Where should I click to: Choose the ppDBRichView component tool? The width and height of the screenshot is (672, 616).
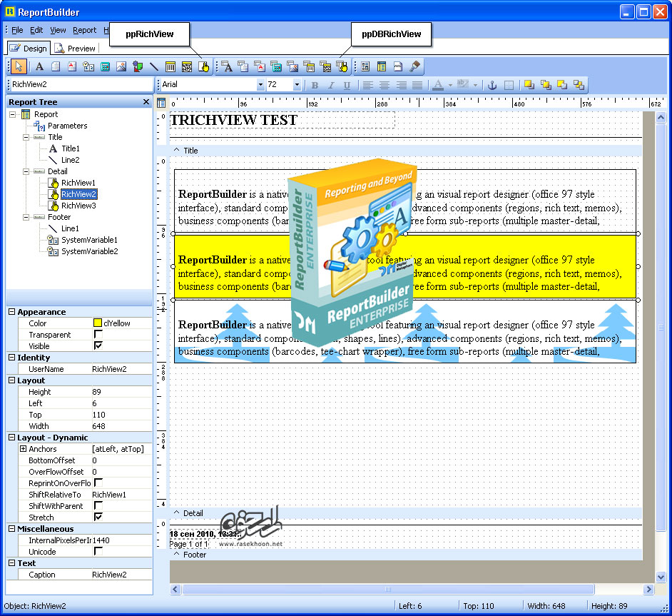(342, 66)
